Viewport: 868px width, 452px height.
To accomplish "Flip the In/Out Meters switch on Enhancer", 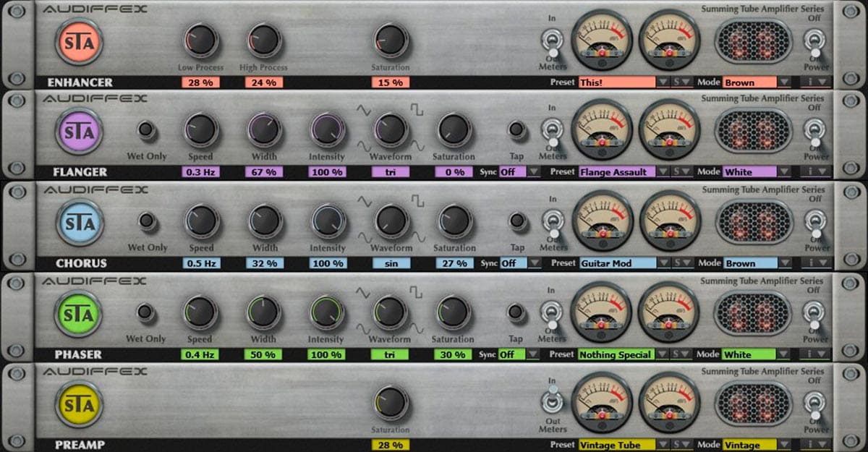I will coord(553,43).
